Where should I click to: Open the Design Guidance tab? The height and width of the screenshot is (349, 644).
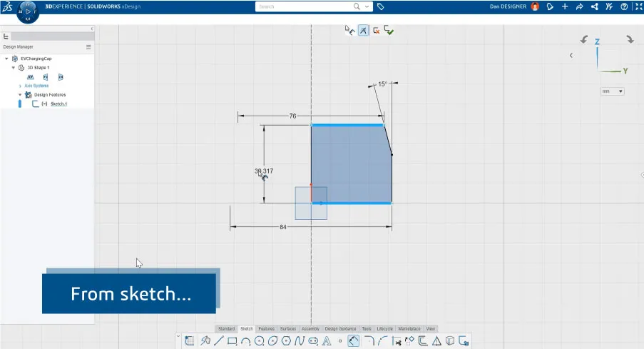click(340, 328)
